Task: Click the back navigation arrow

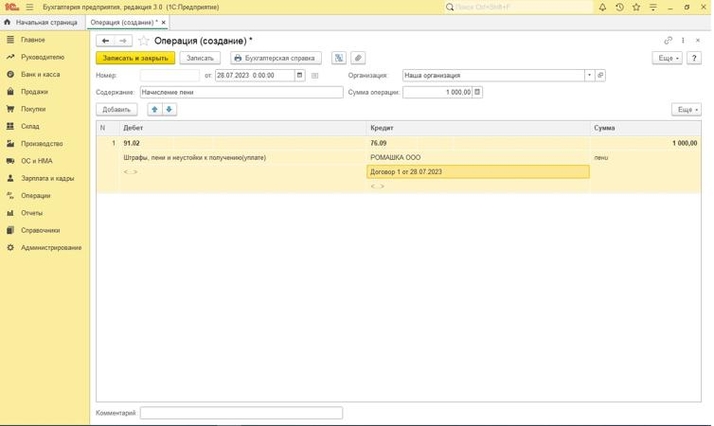Action: [x=105, y=41]
